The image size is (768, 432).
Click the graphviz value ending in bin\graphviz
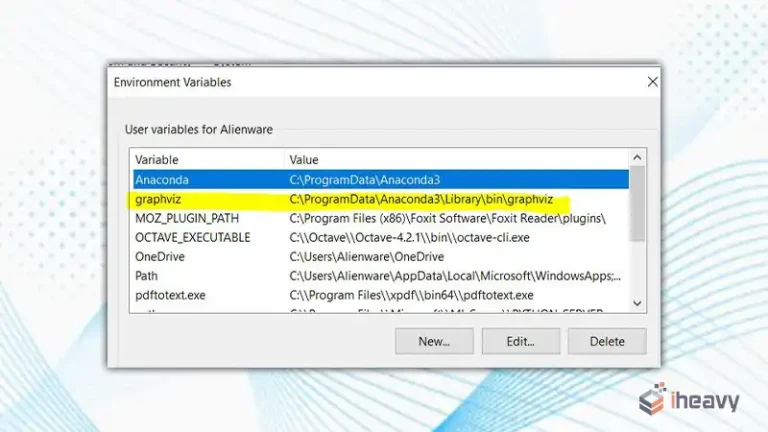click(x=421, y=199)
